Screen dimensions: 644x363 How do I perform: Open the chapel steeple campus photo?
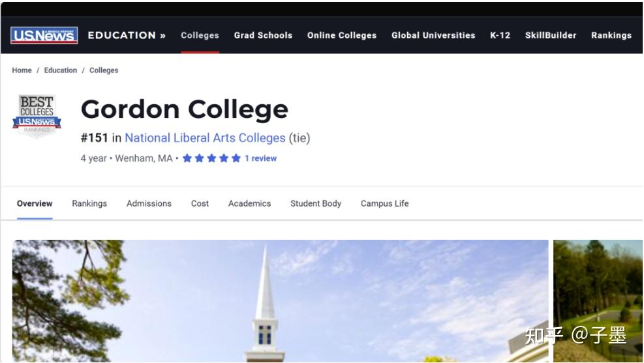[280, 301]
